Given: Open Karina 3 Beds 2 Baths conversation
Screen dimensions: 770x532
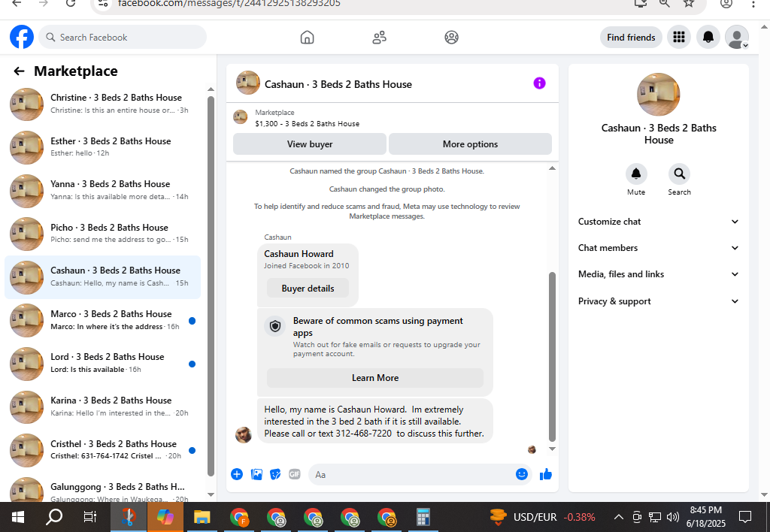Looking at the screenshot, I should pos(102,407).
